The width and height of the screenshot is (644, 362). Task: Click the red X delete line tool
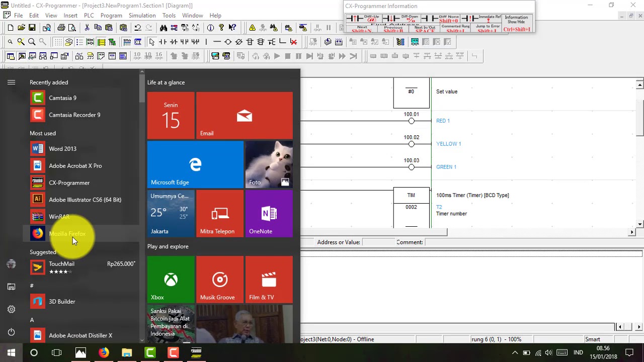click(294, 42)
